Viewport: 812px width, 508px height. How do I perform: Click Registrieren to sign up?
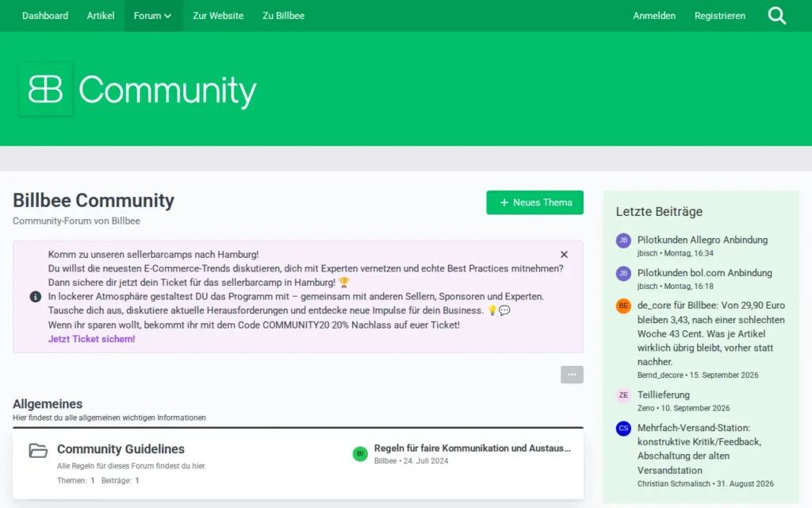[720, 16]
